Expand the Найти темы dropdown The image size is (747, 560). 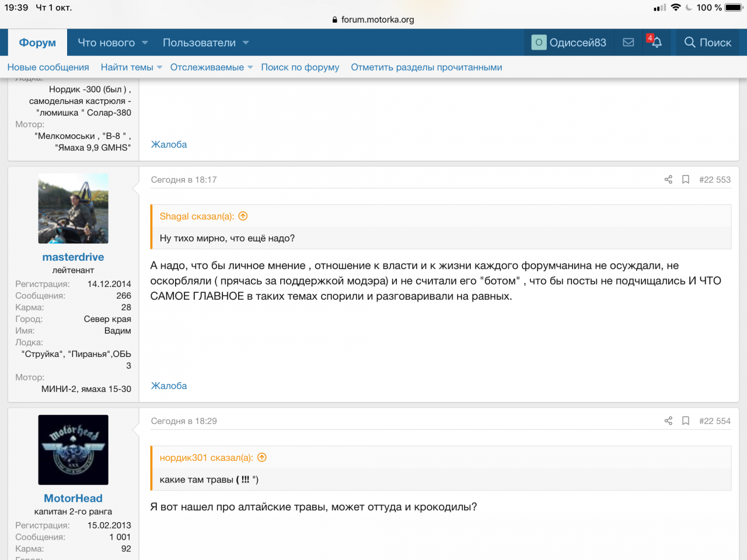pos(159,68)
